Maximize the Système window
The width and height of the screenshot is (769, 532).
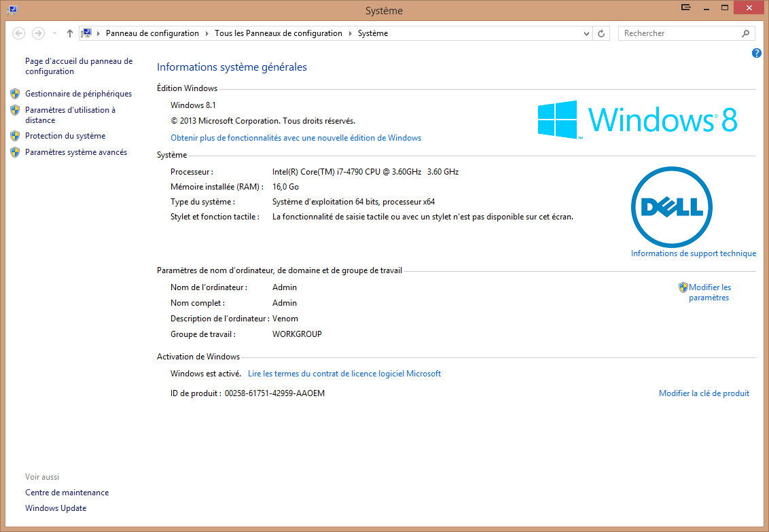[x=724, y=8]
